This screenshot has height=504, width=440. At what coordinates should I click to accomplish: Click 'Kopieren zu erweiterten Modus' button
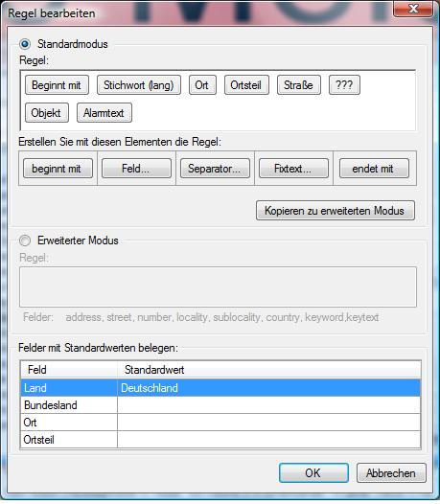[x=336, y=211]
